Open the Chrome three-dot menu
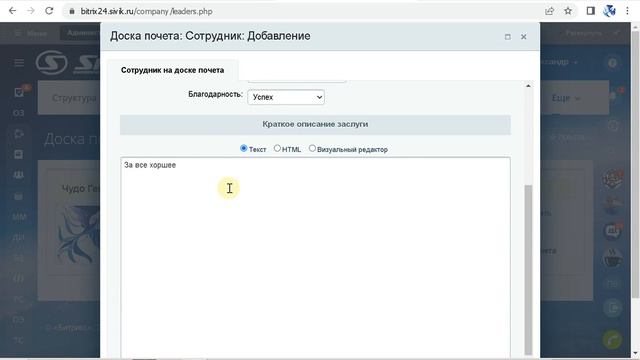Screen dimensions: 640x360 click(x=627, y=11)
